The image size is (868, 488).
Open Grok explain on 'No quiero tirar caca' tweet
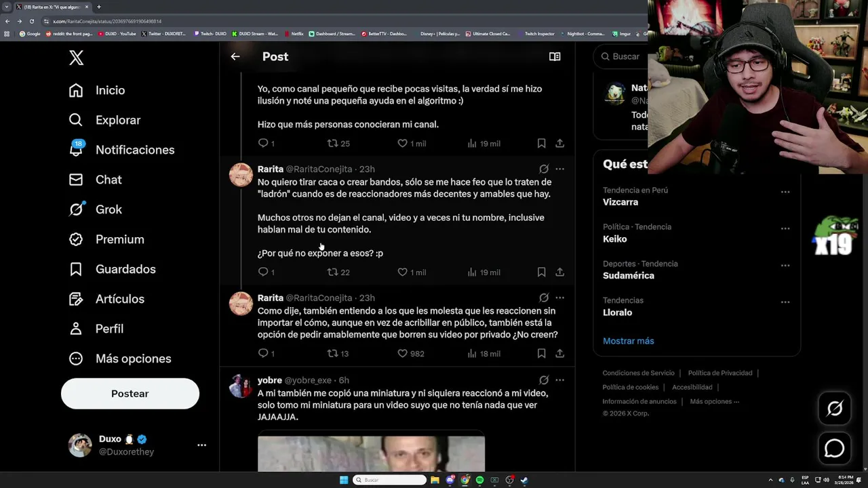click(x=544, y=169)
